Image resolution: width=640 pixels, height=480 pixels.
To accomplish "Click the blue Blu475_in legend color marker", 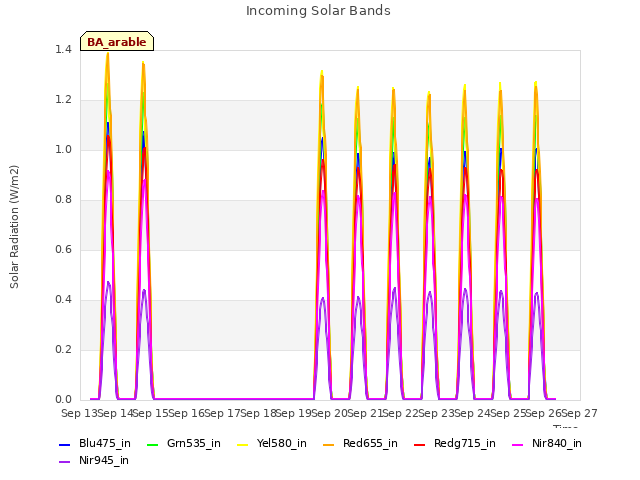I will [64, 444].
